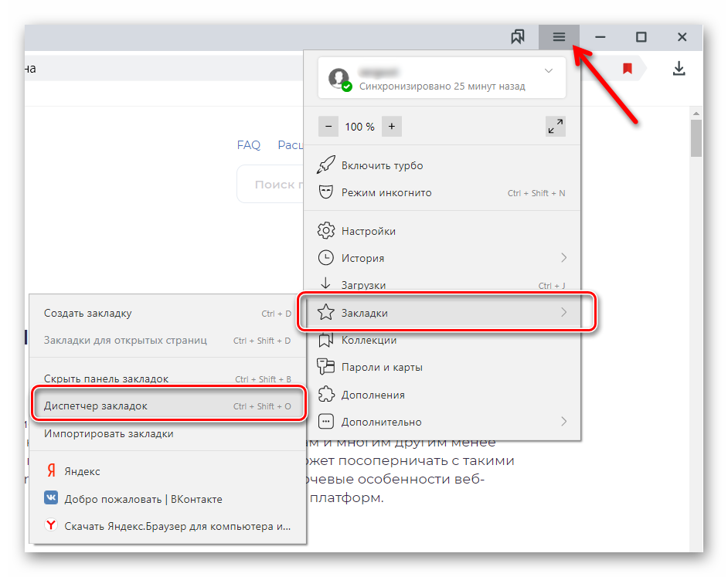Open Настройки settings gear item
The image size is (728, 577).
pos(368,231)
